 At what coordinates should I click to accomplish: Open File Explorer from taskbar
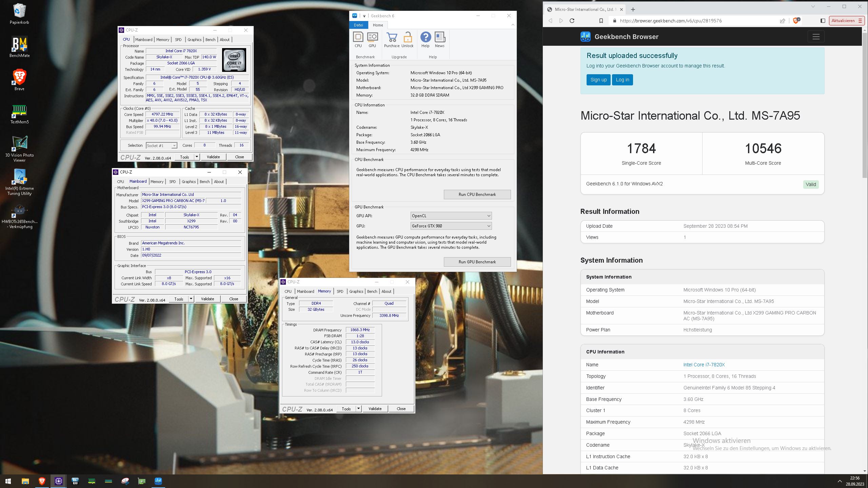pyautogui.click(x=25, y=481)
